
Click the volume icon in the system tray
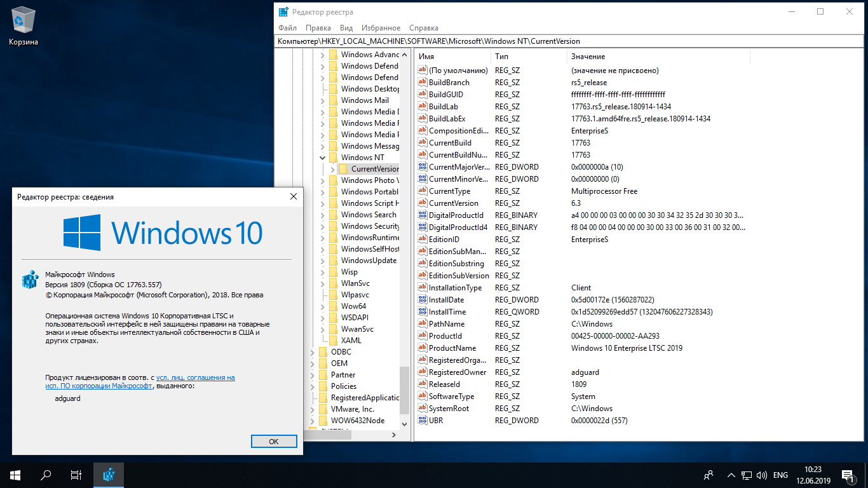[x=761, y=475]
